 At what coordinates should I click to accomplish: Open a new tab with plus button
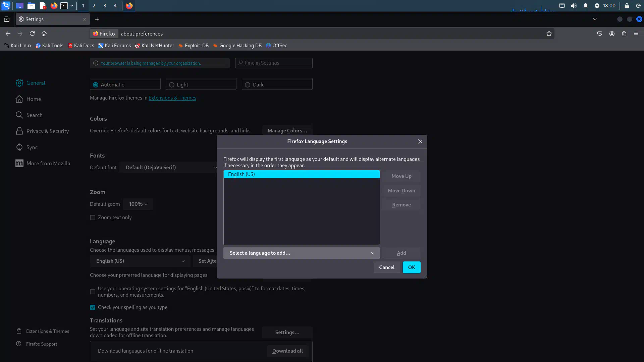coord(97,19)
